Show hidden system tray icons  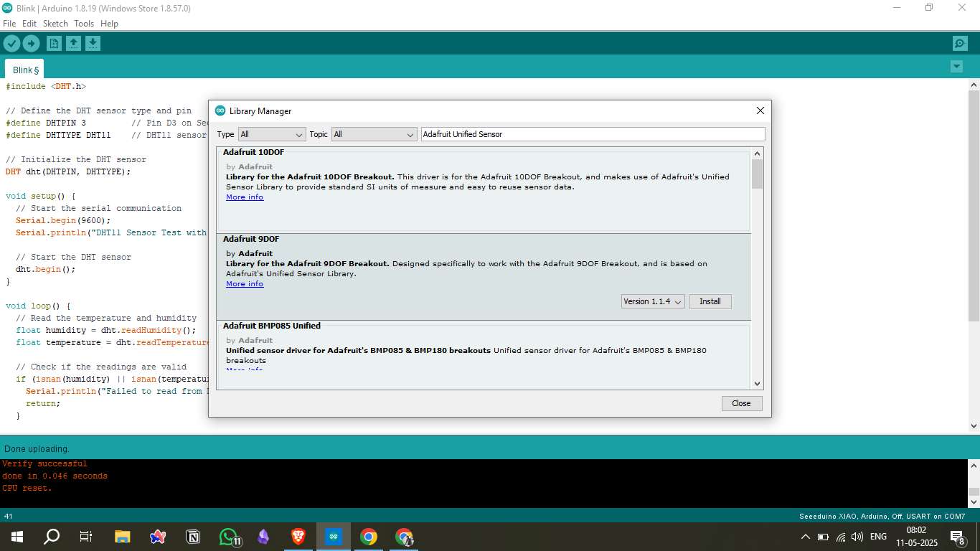[806, 537]
